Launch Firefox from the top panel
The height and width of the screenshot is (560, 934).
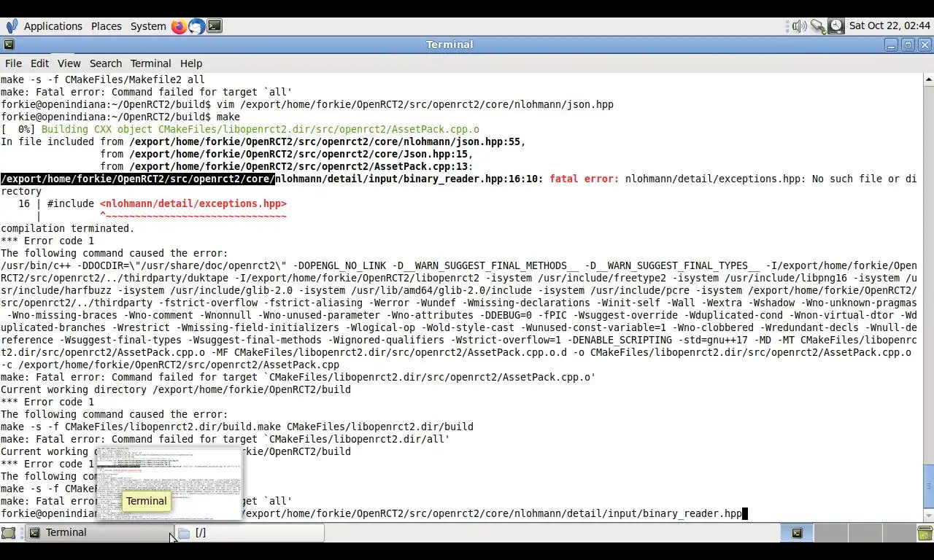pyautogui.click(x=179, y=26)
